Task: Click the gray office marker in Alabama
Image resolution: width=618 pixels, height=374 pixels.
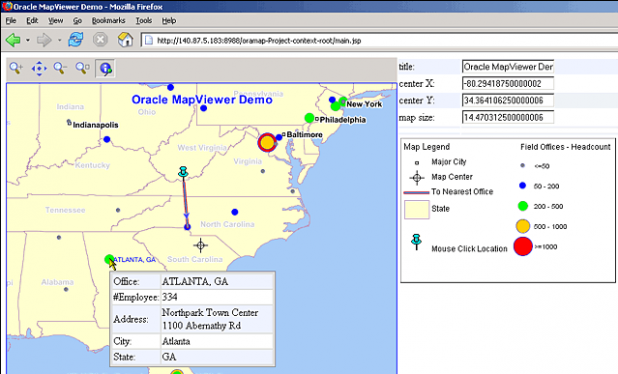Action: tap(66, 289)
